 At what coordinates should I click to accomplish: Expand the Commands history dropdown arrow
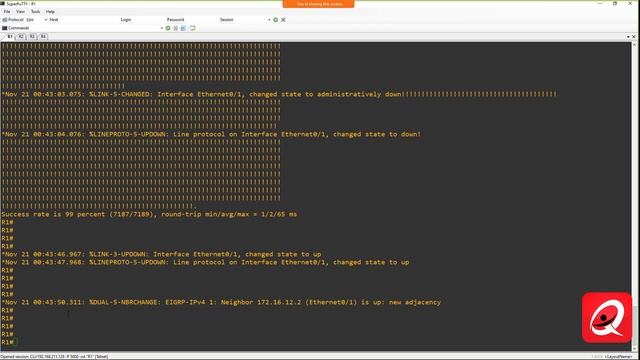[x=162, y=28]
